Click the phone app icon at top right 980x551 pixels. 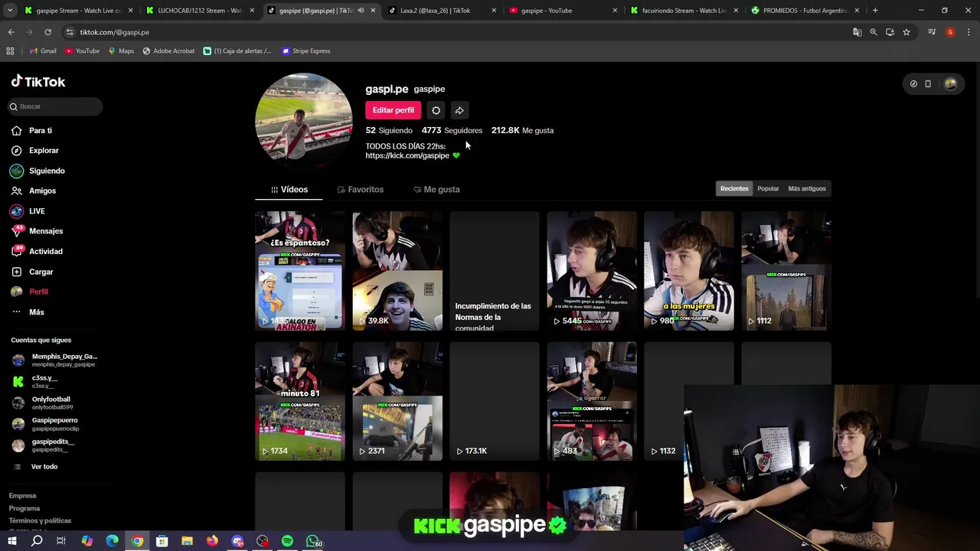click(x=928, y=84)
